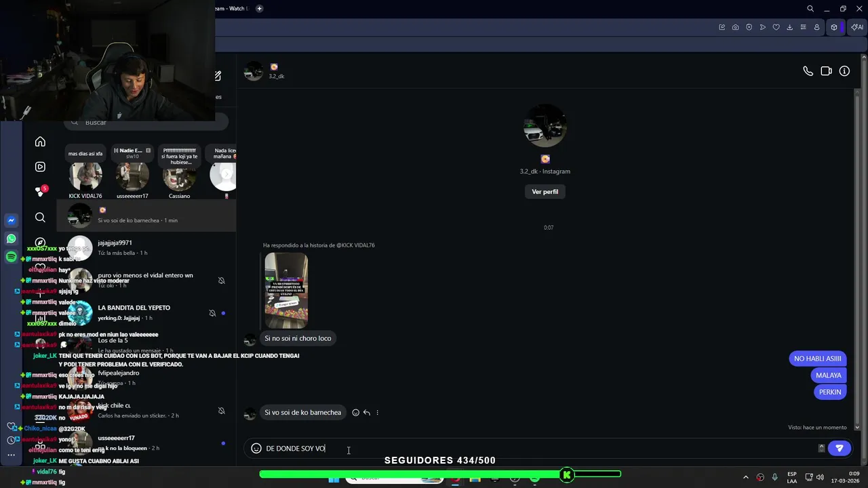Click the Kick followers progress bar

(x=440, y=474)
